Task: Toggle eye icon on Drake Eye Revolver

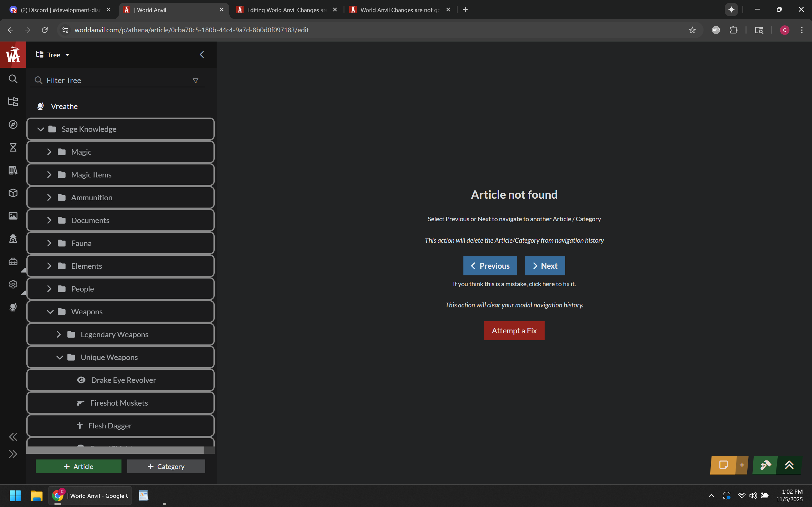Action: coord(81,380)
